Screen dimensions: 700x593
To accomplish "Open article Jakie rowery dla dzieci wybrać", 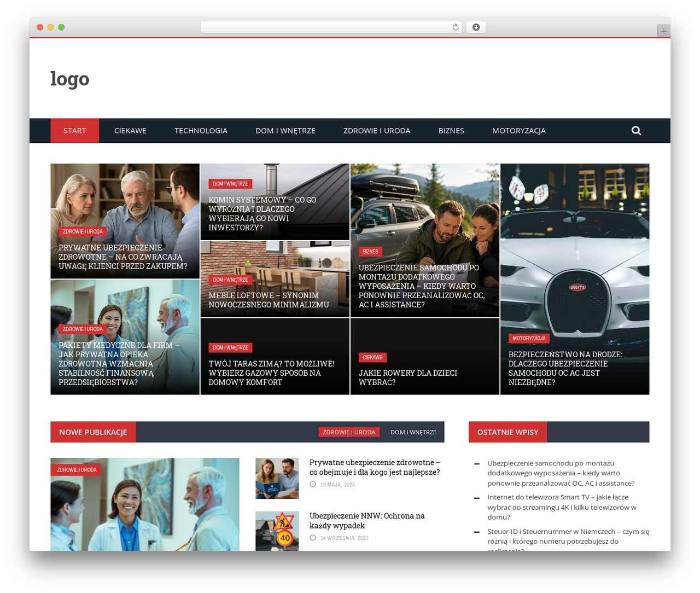I will tap(408, 377).
